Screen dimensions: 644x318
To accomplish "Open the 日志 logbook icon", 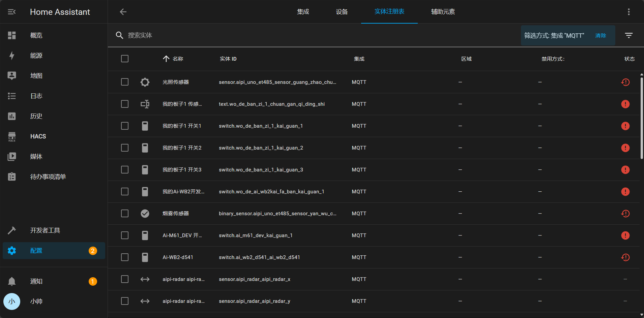I will click(12, 96).
